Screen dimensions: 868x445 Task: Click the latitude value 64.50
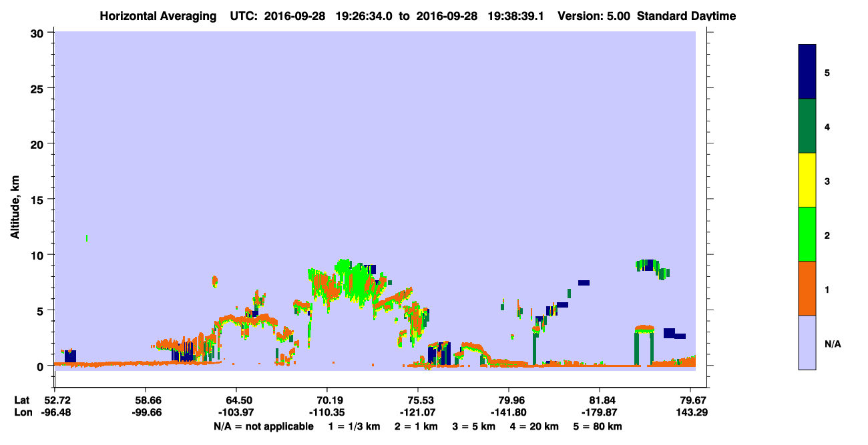point(236,400)
